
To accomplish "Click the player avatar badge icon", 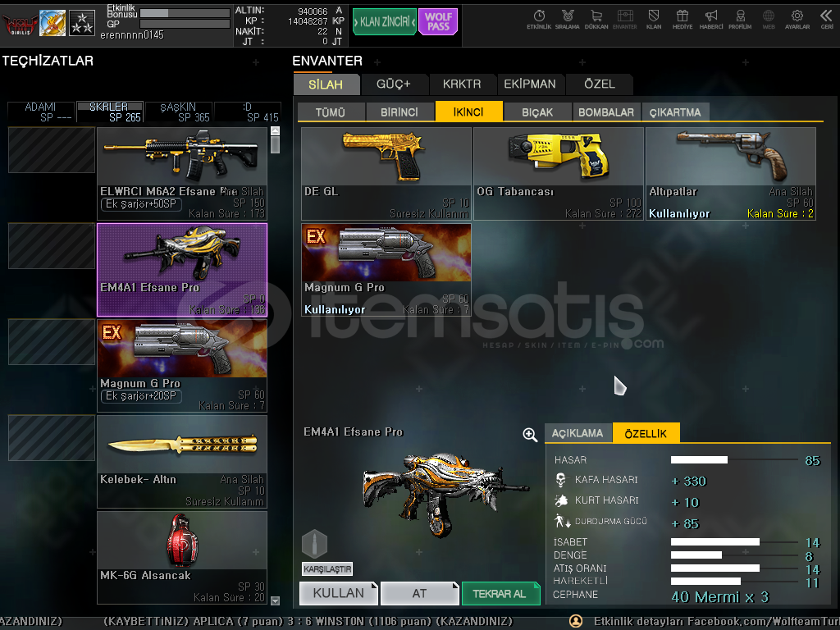I will (52, 22).
